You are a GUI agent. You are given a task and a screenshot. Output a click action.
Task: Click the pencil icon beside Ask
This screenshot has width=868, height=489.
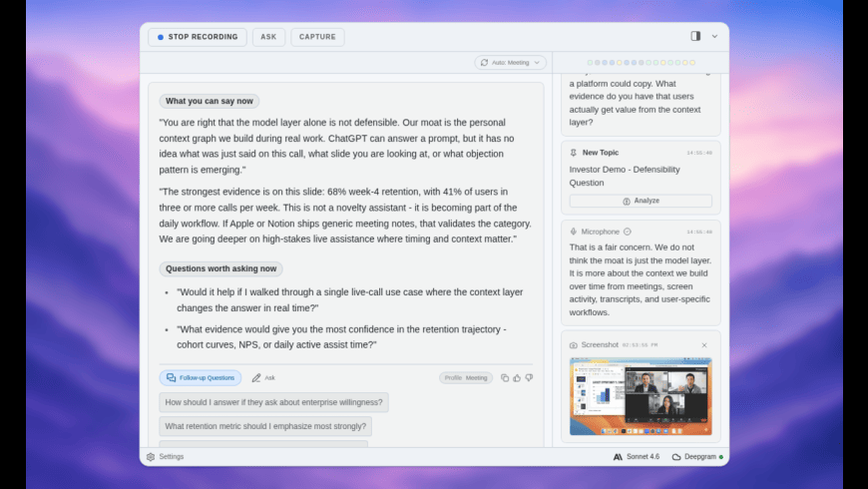(256, 377)
